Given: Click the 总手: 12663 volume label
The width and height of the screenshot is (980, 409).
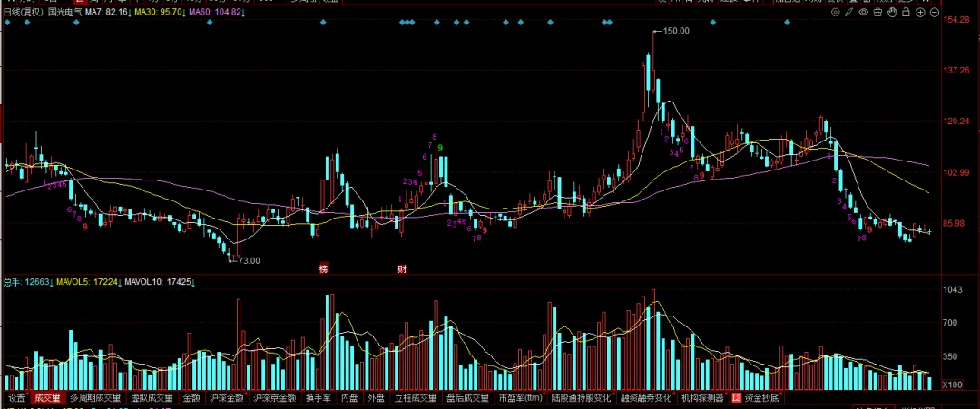Looking at the screenshot, I should point(28,282).
